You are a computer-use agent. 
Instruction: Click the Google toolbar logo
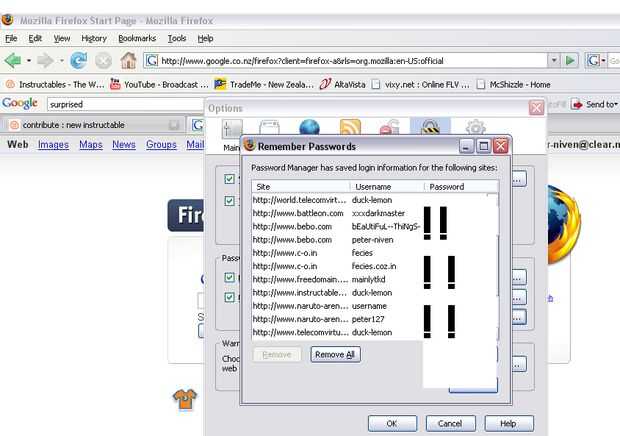pyautogui.click(x=20, y=104)
